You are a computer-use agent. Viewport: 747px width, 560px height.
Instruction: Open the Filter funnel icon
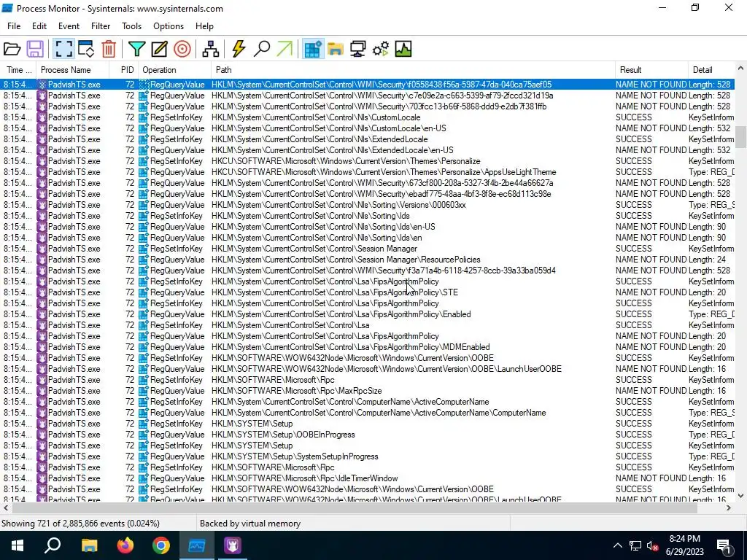(136, 49)
